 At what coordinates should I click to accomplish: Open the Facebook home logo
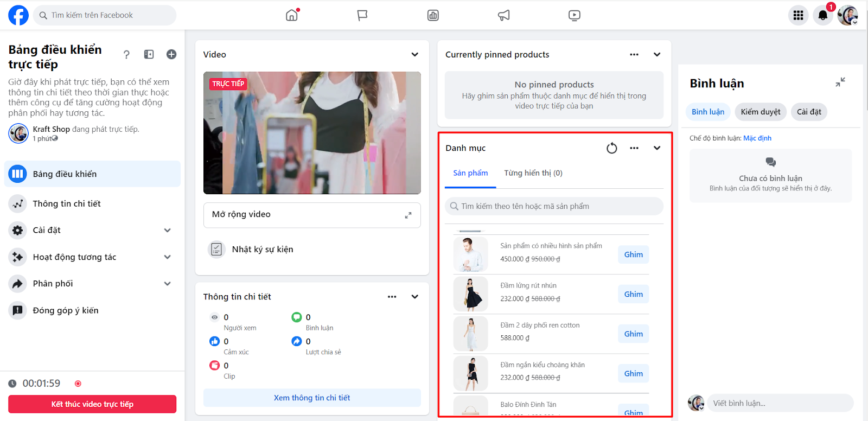pos(18,15)
